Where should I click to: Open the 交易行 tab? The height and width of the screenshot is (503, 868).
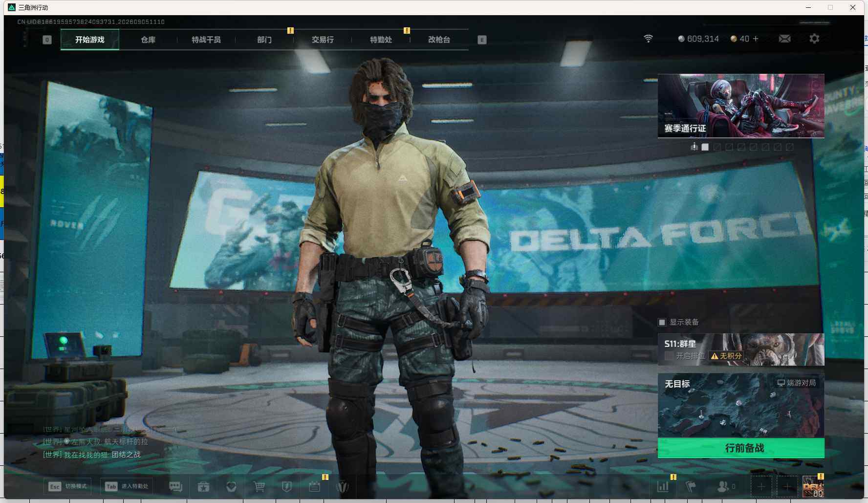point(323,40)
